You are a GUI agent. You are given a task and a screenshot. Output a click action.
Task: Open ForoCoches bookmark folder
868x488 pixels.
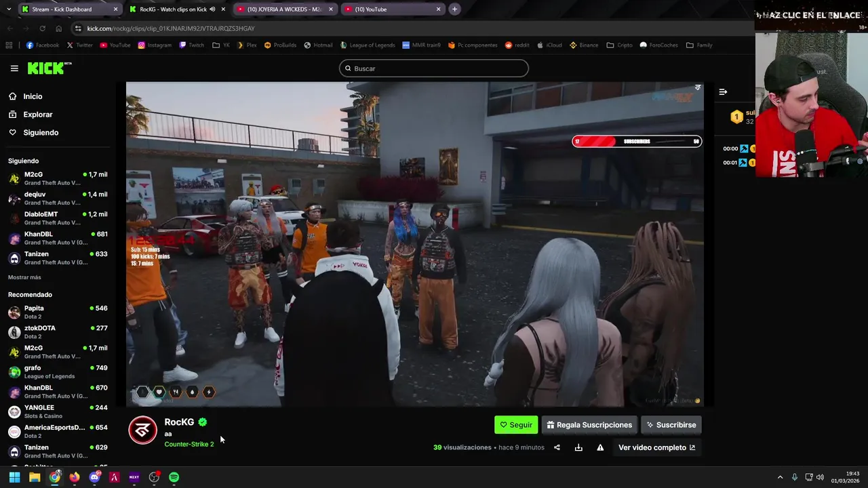pos(658,45)
